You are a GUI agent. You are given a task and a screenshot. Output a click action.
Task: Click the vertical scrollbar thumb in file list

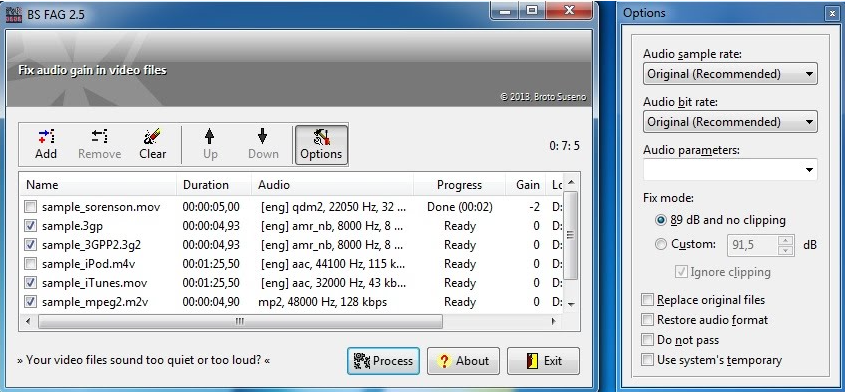(571, 235)
